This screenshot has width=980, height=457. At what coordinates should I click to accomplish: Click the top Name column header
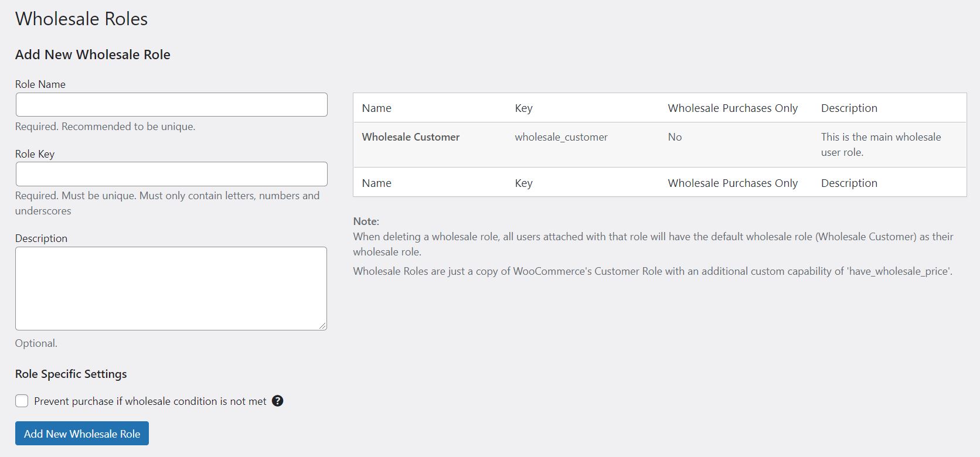[376, 108]
